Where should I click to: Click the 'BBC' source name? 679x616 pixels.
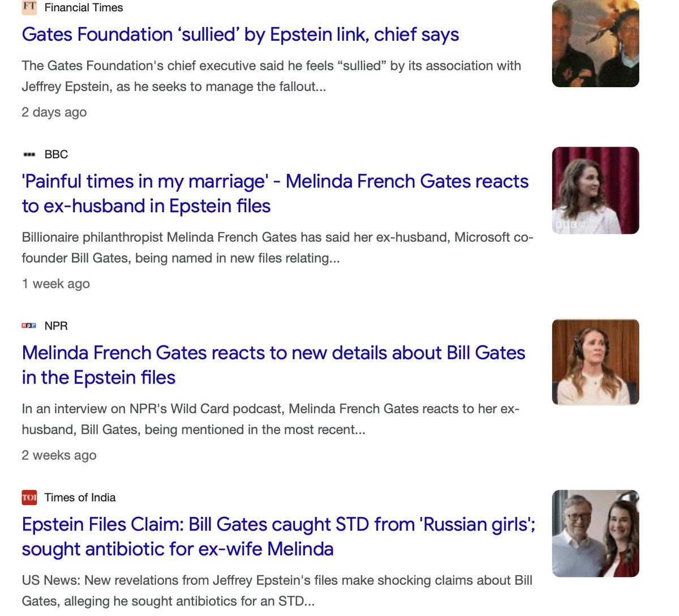[x=56, y=154]
